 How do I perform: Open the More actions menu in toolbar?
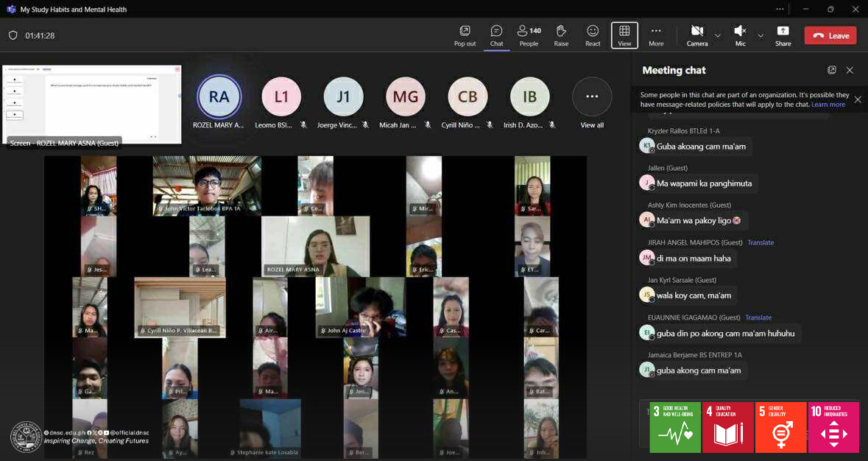pos(656,35)
